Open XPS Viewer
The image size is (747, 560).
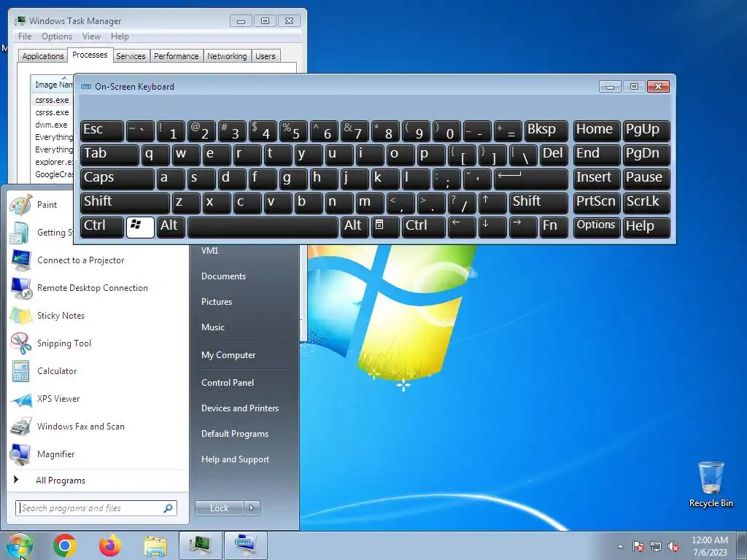[x=98, y=399]
